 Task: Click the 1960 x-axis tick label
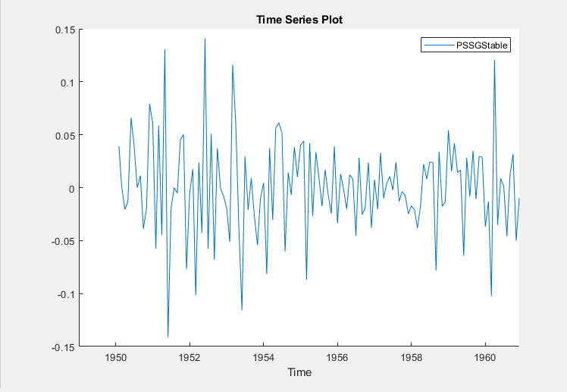(485, 356)
